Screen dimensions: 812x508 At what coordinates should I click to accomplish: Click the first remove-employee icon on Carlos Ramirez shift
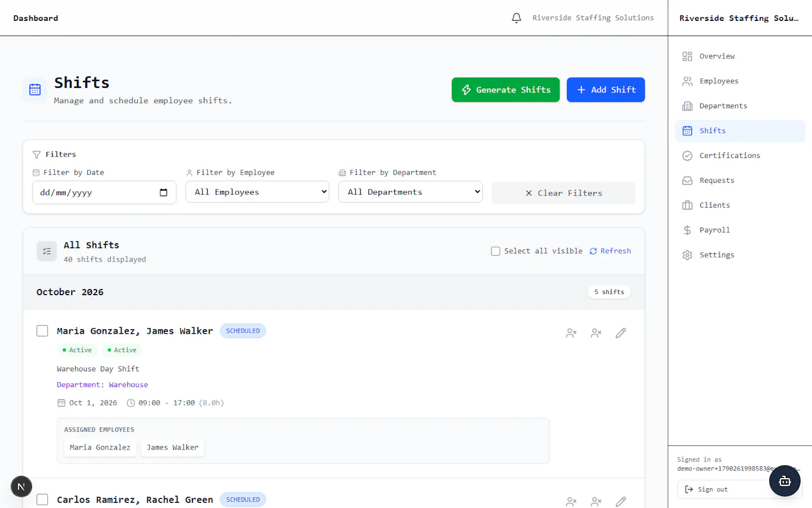tap(571, 501)
